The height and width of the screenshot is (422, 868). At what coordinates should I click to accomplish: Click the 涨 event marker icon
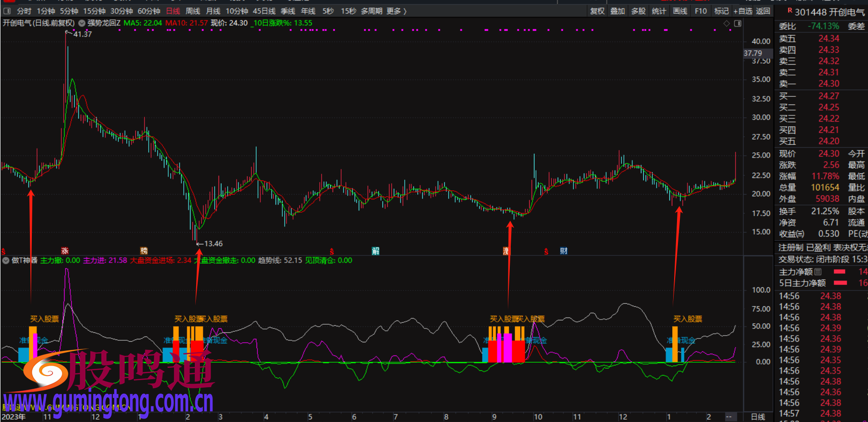pyautogui.click(x=65, y=251)
